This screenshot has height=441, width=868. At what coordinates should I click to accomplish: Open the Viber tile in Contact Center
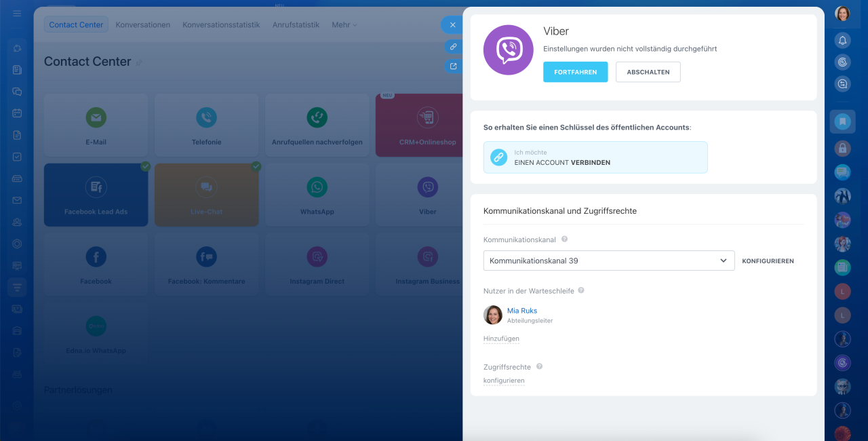[x=419, y=195]
